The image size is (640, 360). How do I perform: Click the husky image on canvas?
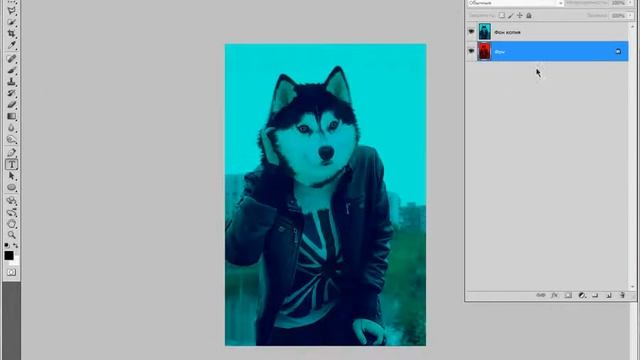[x=325, y=195]
